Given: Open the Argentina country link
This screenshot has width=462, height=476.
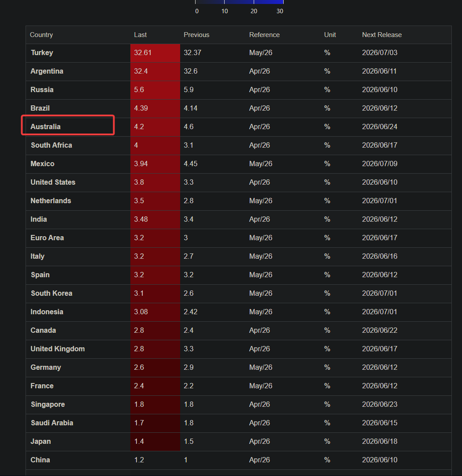Looking at the screenshot, I should point(47,71).
